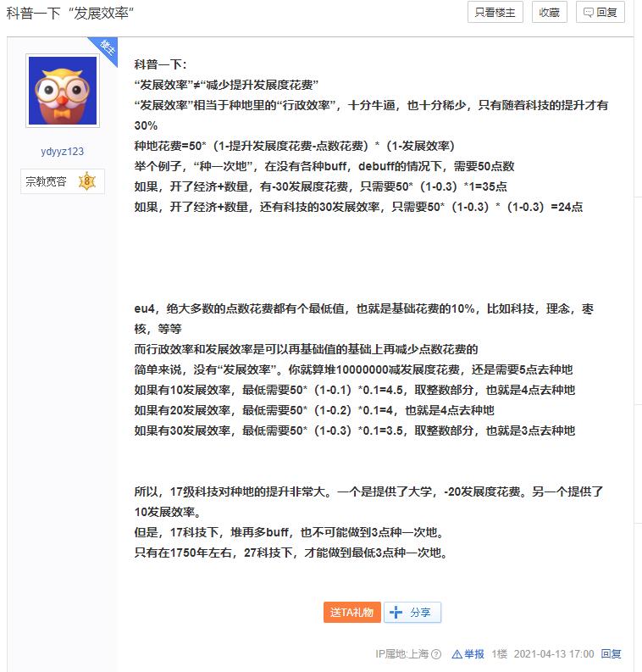
Task: Click the 只看楼主 button
Action: pyautogui.click(x=495, y=13)
